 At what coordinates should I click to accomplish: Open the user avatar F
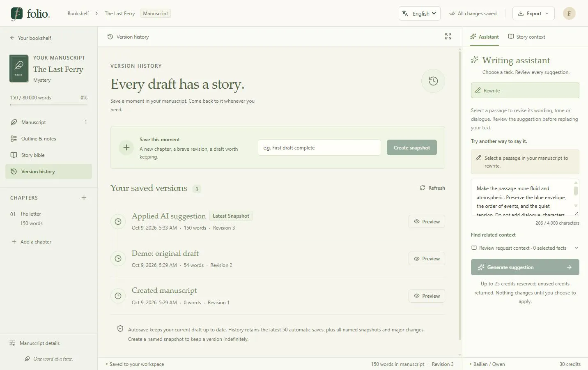569,14
